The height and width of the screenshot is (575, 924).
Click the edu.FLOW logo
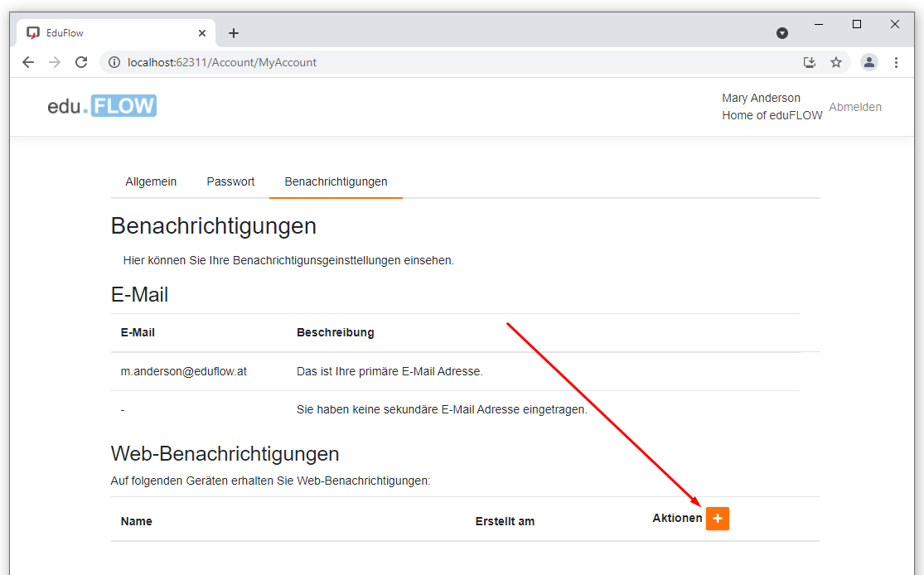[x=102, y=106]
